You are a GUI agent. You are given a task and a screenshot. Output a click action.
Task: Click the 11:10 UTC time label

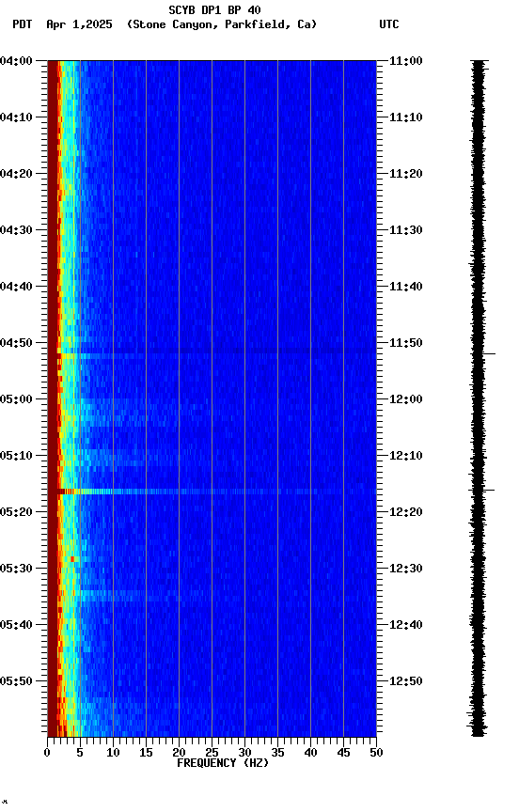pyautogui.click(x=406, y=117)
